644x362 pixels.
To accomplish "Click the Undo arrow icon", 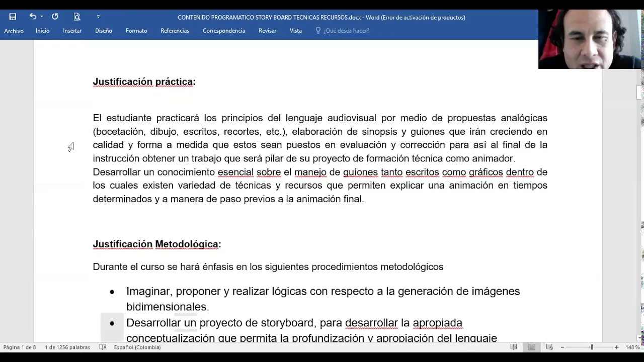I will [x=33, y=17].
